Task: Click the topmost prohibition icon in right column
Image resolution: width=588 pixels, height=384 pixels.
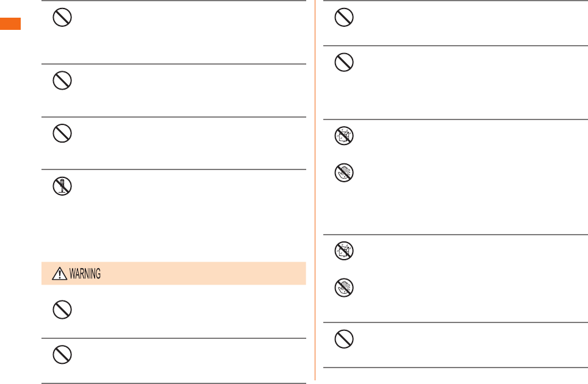Action: (344, 17)
